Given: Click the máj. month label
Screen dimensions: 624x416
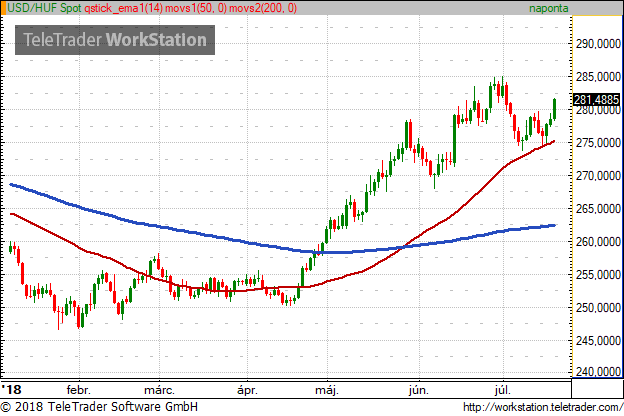Looking at the screenshot, I should [x=327, y=390].
